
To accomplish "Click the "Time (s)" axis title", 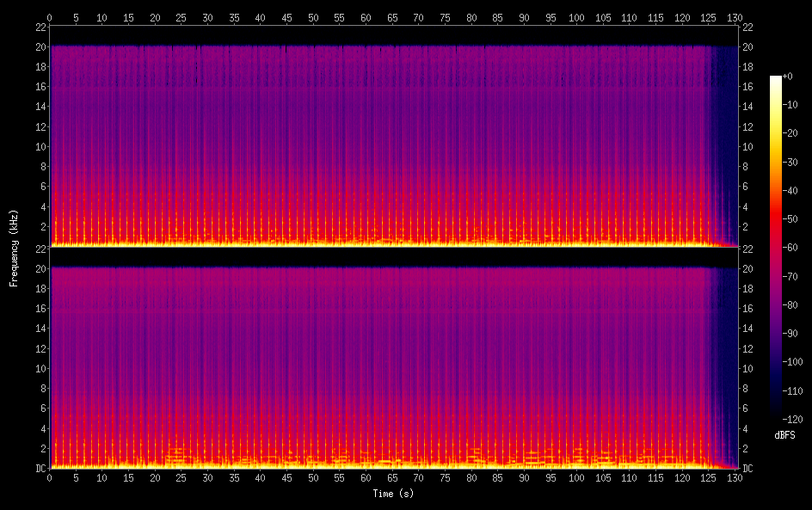I will [394, 494].
